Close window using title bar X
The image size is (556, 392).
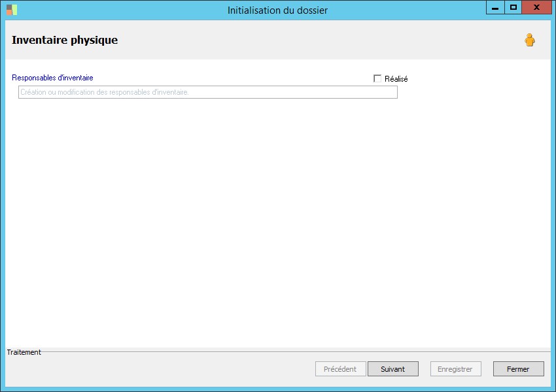click(x=537, y=7)
